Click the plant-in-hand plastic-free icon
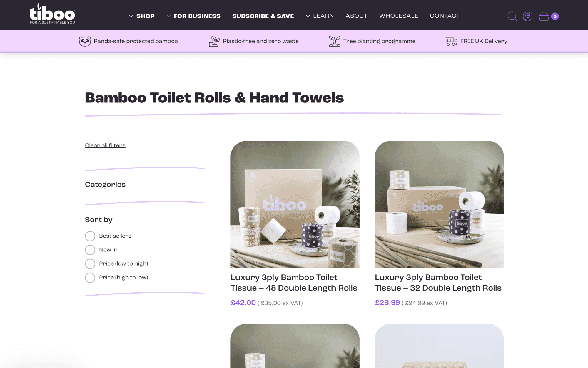588x368 pixels. (214, 41)
